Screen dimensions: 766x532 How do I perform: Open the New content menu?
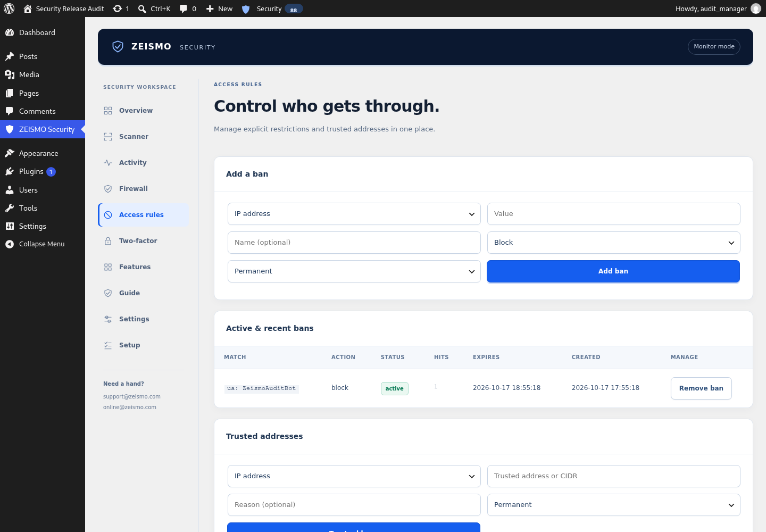pos(219,9)
